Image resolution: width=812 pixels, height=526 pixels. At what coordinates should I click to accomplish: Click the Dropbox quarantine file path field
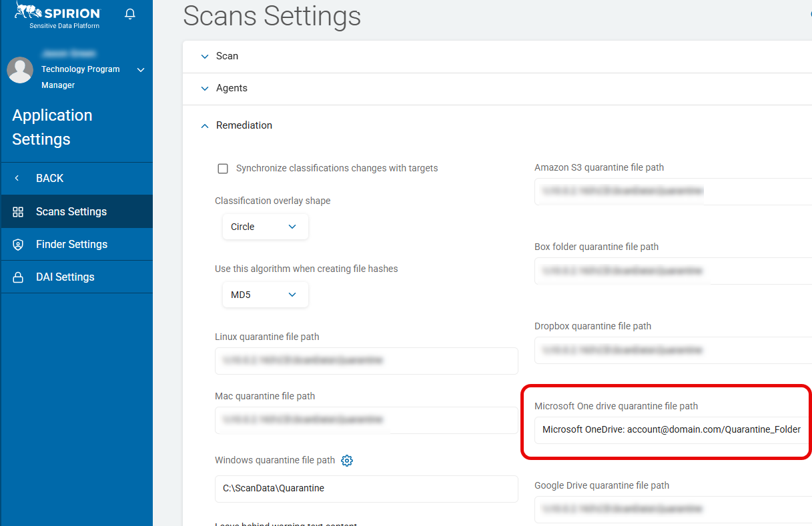(x=673, y=350)
